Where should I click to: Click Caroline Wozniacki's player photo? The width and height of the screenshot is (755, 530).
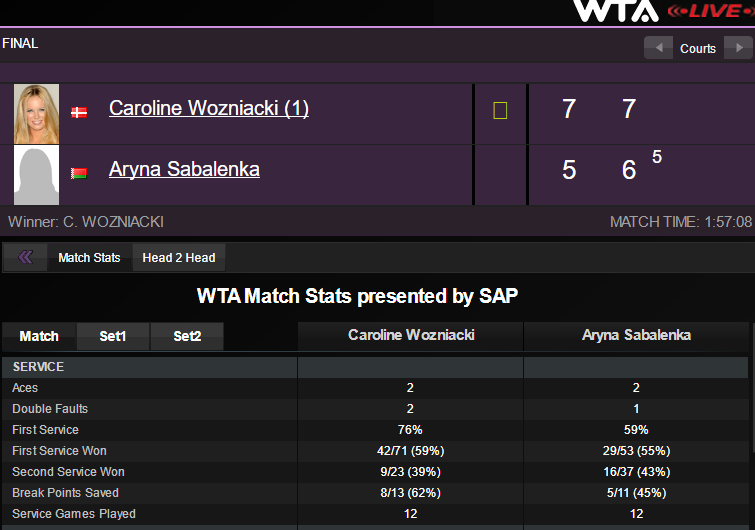(36, 114)
